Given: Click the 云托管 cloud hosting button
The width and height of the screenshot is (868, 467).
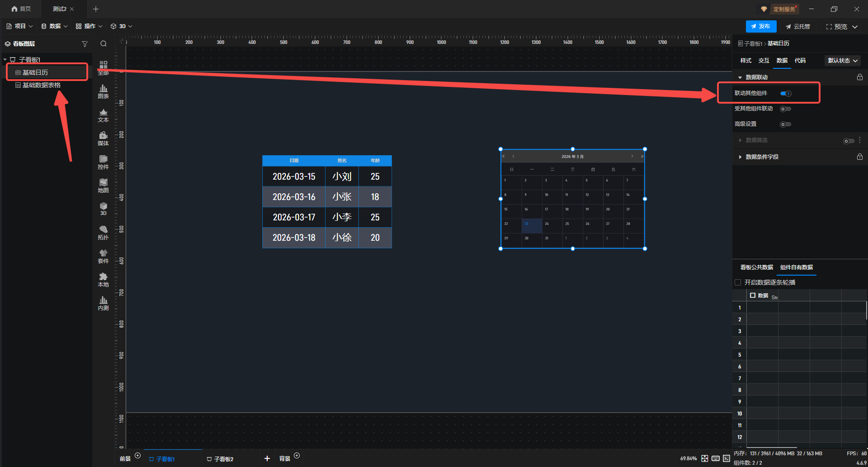Looking at the screenshot, I should (x=798, y=27).
